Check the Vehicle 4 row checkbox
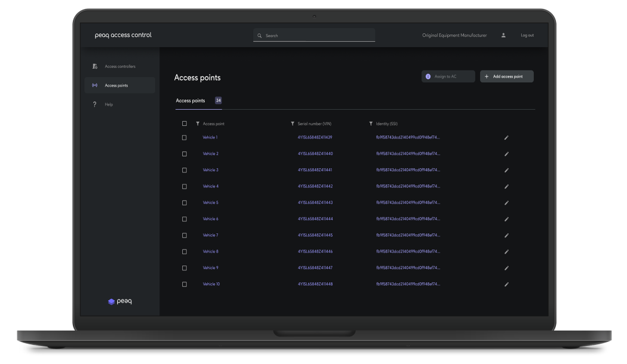This screenshot has width=627, height=364. (x=185, y=187)
